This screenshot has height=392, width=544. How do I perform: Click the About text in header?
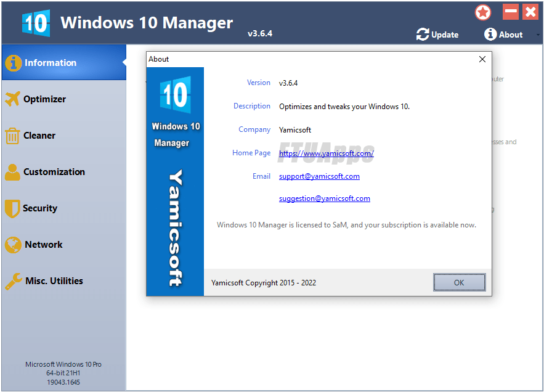pos(511,35)
